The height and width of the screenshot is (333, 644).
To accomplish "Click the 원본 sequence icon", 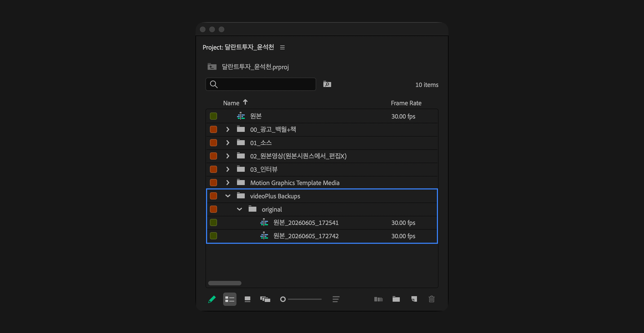I will click(241, 116).
